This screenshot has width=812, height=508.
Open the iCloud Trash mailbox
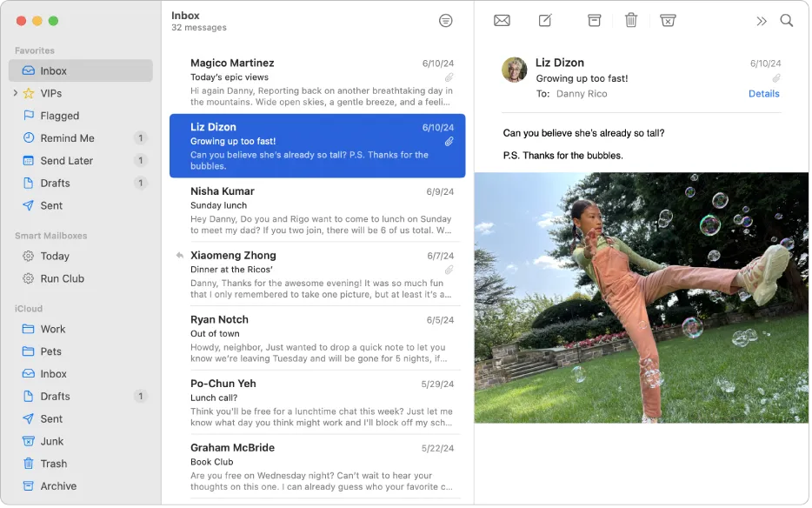[54, 464]
